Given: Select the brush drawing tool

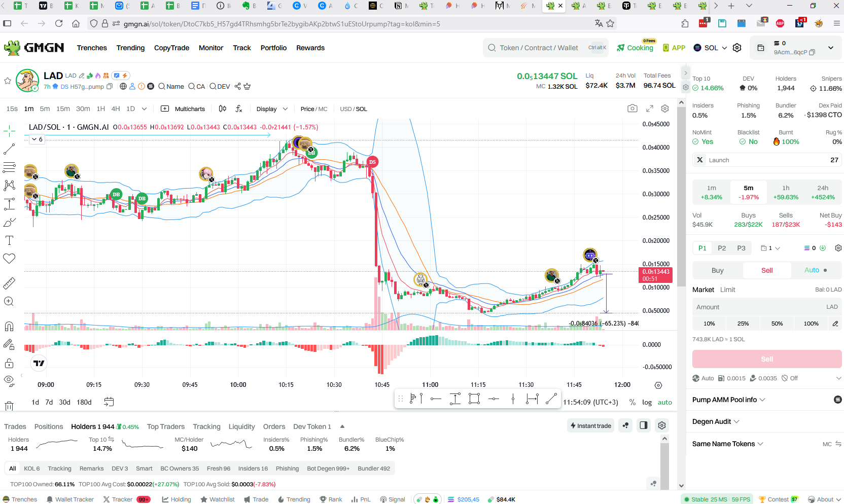Looking at the screenshot, I should (9, 222).
